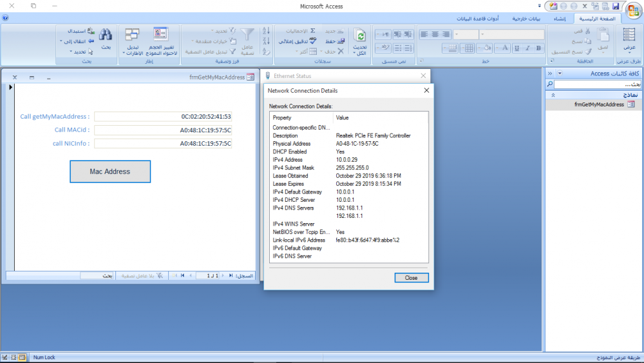Screen dimensions: 644x363
Task: Click the Replace (استبدال) icon
Action: pos(91,31)
